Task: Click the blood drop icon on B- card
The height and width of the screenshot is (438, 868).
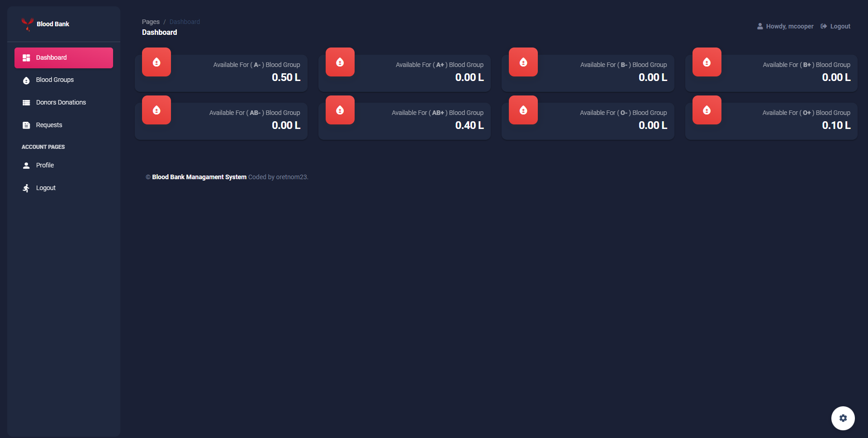Action: click(523, 62)
